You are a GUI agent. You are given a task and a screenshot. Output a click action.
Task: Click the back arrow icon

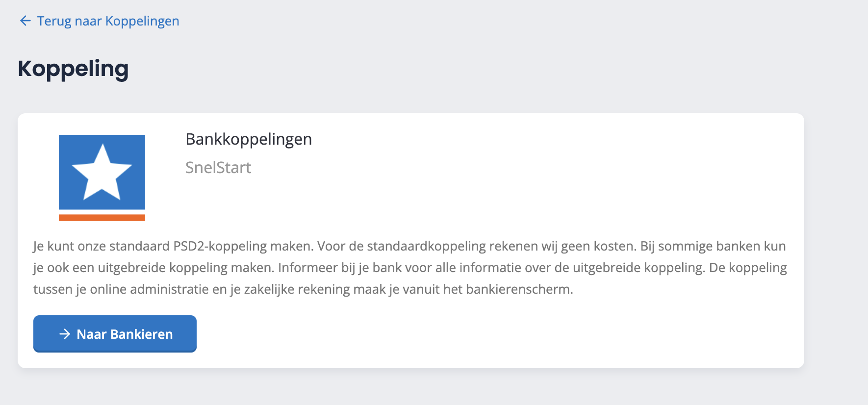point(25,21)
